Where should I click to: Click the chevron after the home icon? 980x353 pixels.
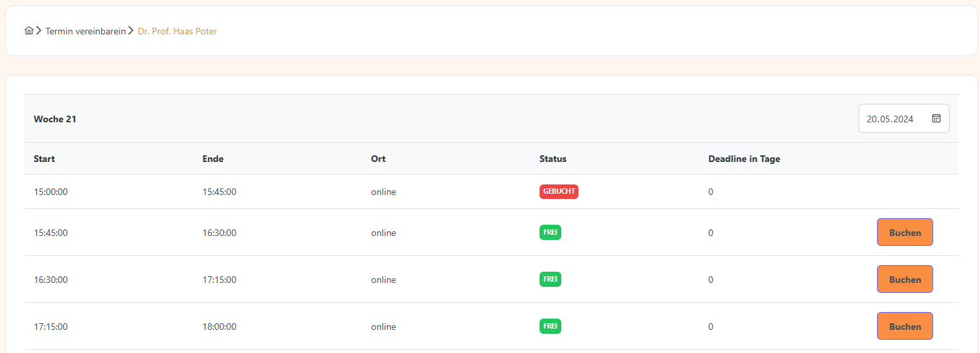39,31
